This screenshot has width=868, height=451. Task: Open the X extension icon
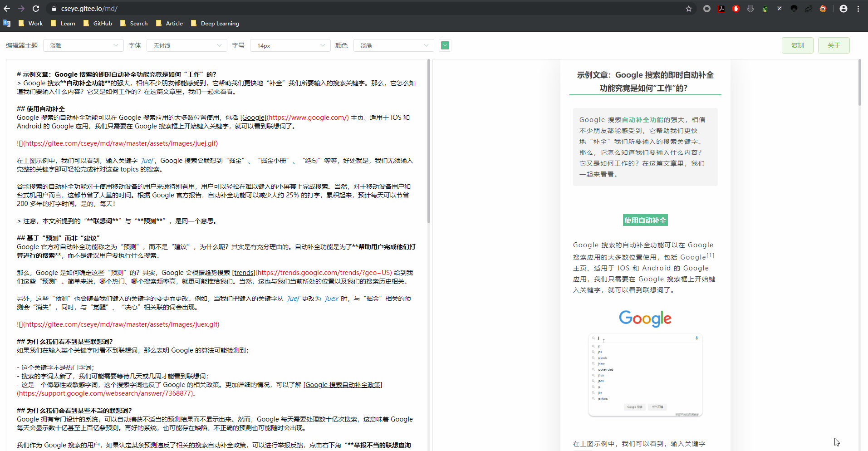(780, 9)
